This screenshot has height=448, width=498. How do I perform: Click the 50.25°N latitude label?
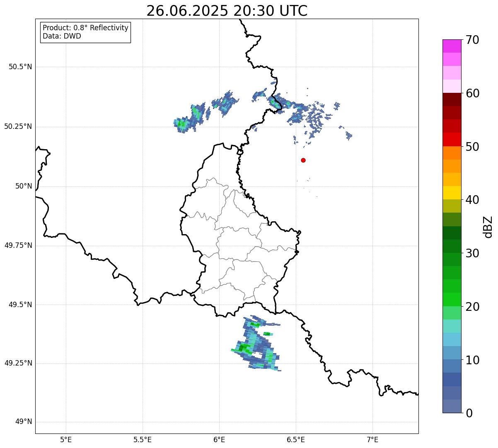click(x=18, y=126)
